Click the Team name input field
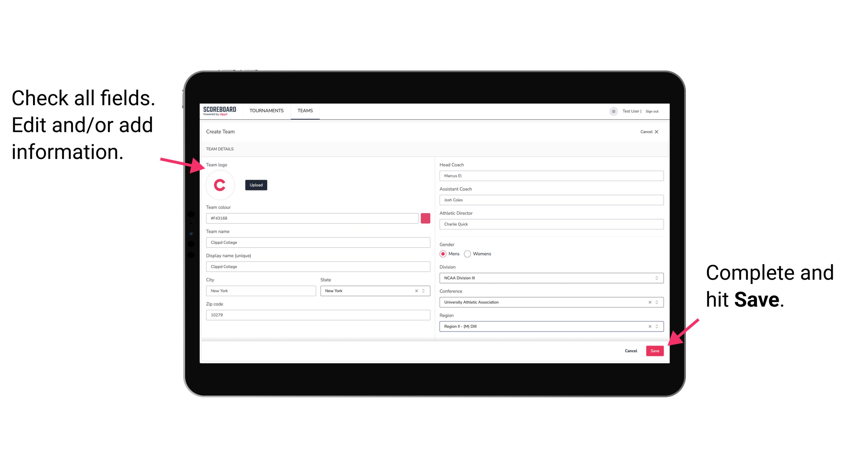This screenshot has height=467, width=868. 318,242
